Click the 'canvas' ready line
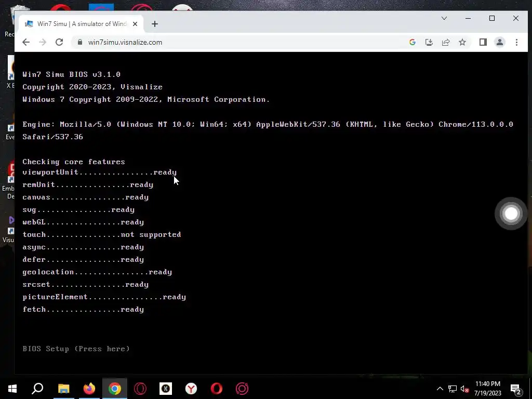The height and width of the screenshot is (399, 532). (86, 197)
